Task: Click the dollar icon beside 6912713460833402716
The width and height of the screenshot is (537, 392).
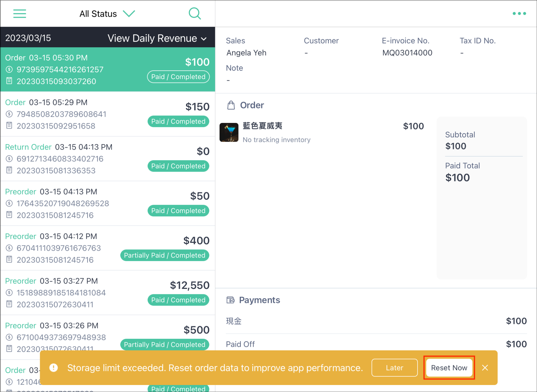Action: [x=9, y=159]
